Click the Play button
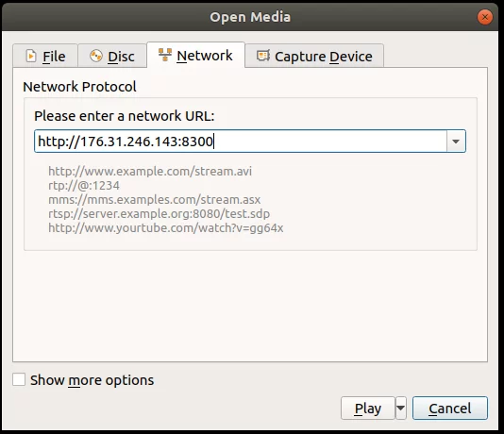Screen dimensions: 504x434 368,408
